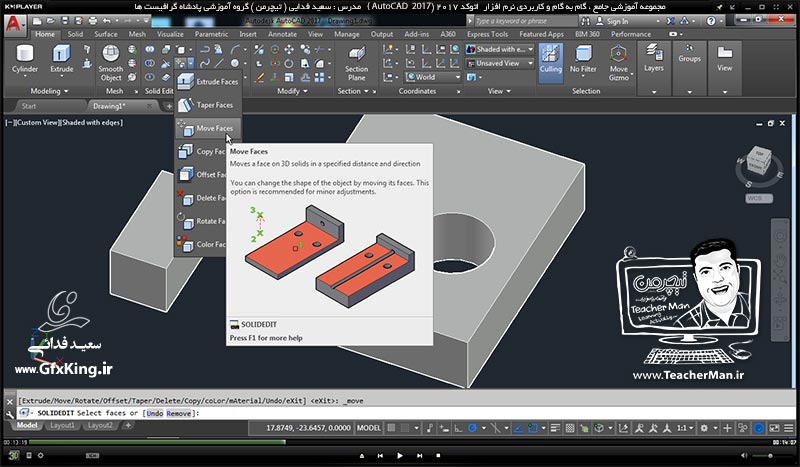
Task: Open the World coordinate system dropdown
Action: [x=433, y=77]
